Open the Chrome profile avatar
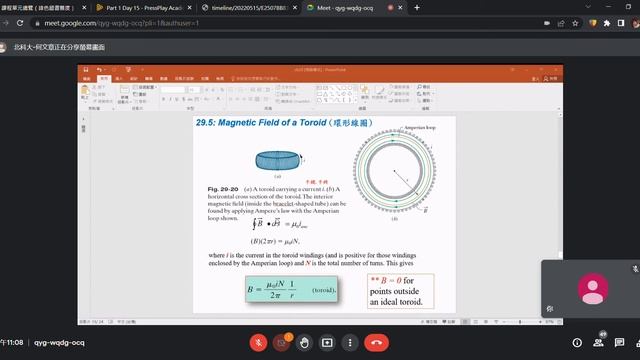Image resolution: width=640 pixels, height=360 pixels. click(x=635, y=23)
